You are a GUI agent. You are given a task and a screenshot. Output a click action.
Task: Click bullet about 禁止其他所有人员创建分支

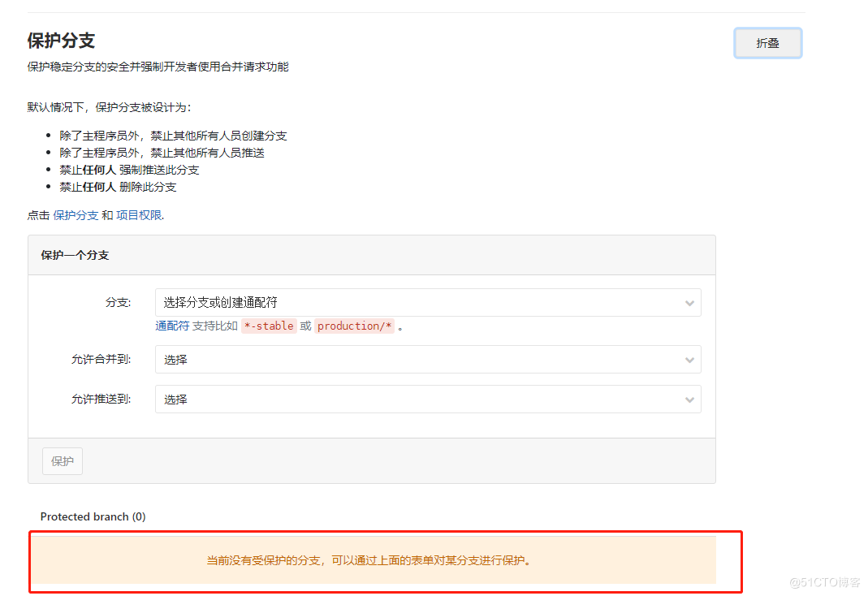coord(173,136)
